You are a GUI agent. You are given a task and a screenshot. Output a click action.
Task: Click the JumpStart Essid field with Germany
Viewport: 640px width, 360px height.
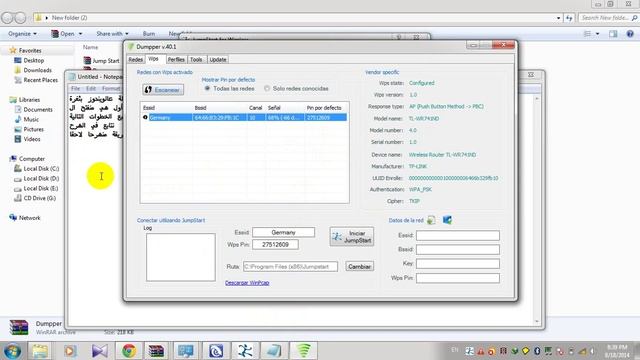pos(283,232)
